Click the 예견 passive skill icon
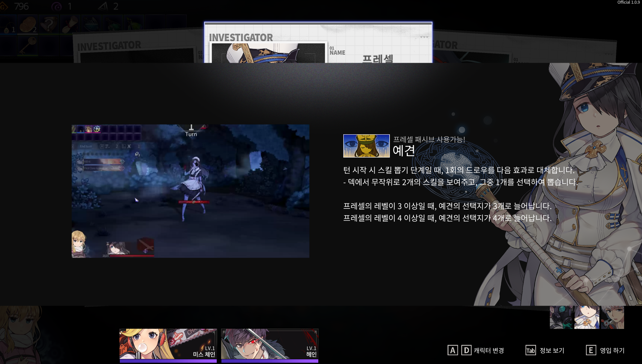Screen dimensions: 642x364 click(366, 146)
